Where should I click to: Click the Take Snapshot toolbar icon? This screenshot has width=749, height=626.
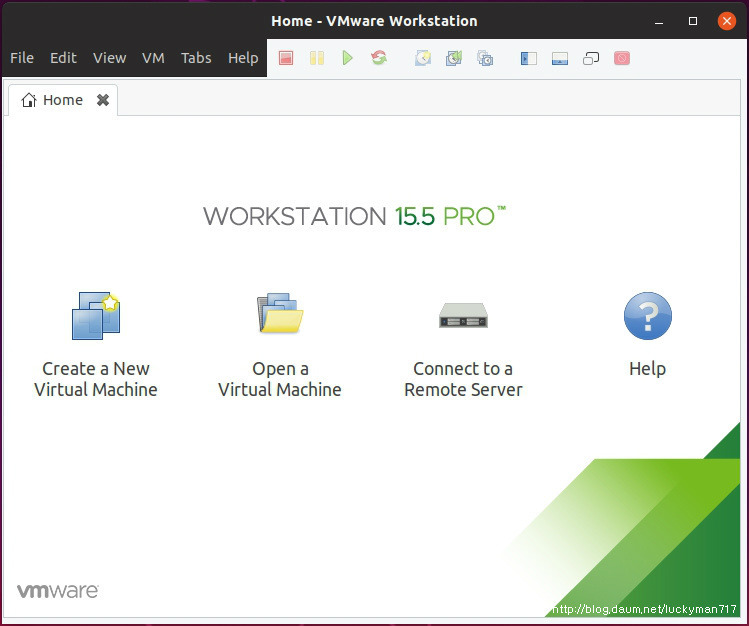(x=423, y=58)
